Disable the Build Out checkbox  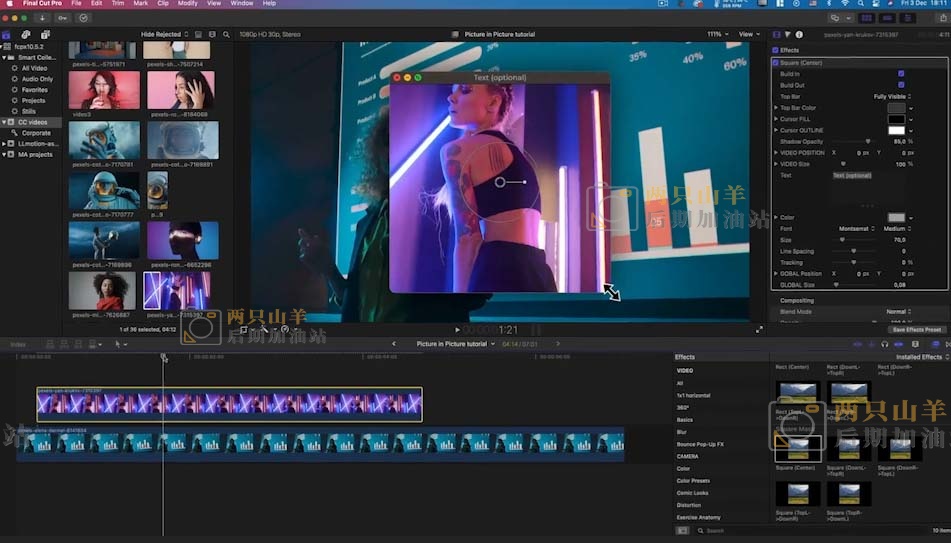coord(901,85)
